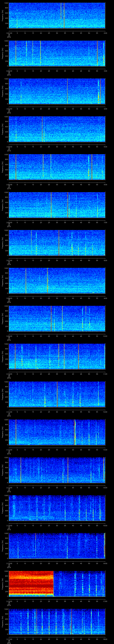The width and height of the screenshot is (114, 644).
Task: Choose the spectrogram panel starting at 2:13:00
Action: coord(57,470)
